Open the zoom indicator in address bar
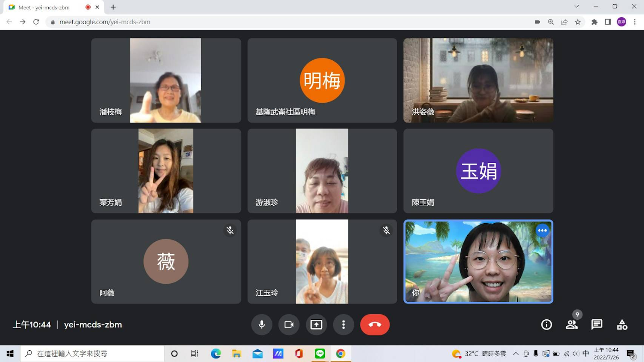Image resolution: width=644 pixels, height=362 pixels. coord(551,22)
